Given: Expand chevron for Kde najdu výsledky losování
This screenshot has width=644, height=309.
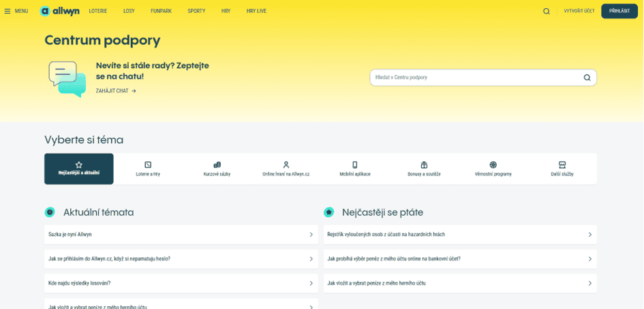Looking at the screenshot, I should click(x=311, y=284).
